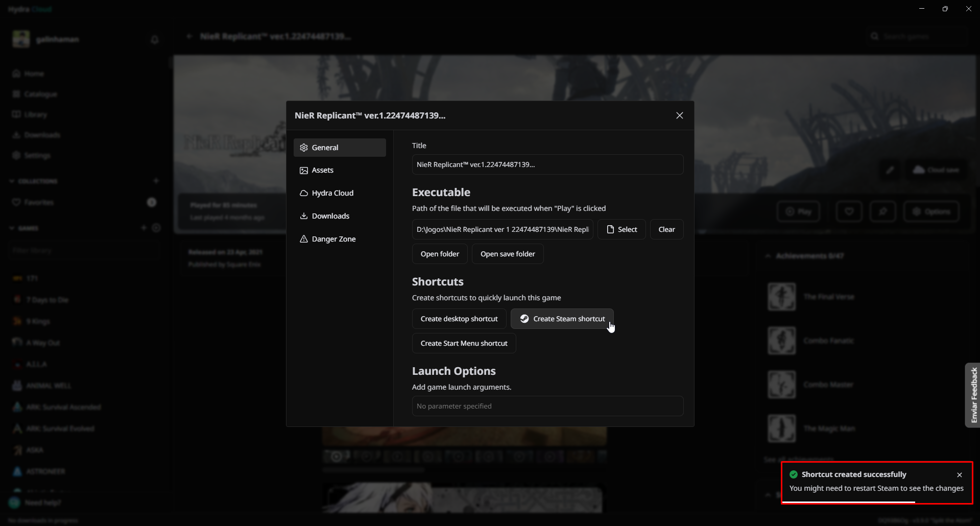The image size is (980, 526).
Task: Open Downloads in the sidebar
Action: coord(41,134)
